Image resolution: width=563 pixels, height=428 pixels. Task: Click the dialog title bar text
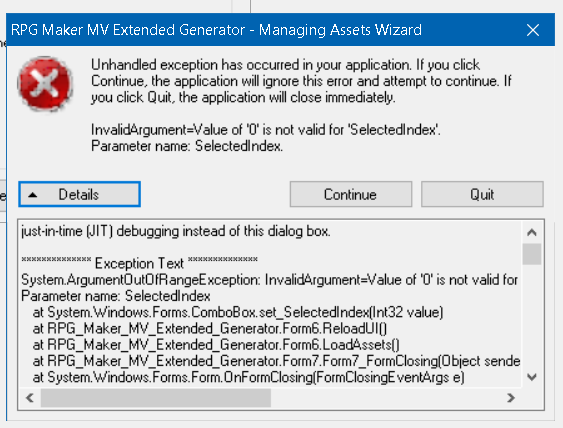click(216, 30)
